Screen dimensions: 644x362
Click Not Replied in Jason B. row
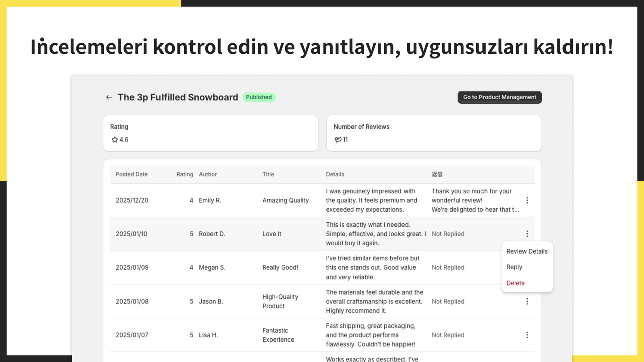click(448, 301)
